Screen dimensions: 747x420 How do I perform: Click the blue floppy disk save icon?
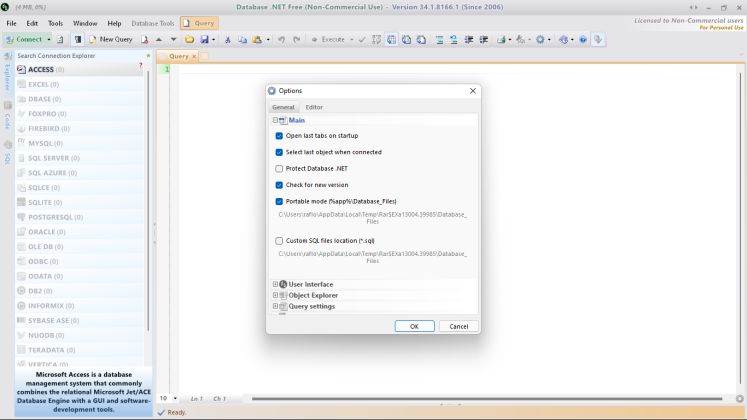tap(204, 40)
